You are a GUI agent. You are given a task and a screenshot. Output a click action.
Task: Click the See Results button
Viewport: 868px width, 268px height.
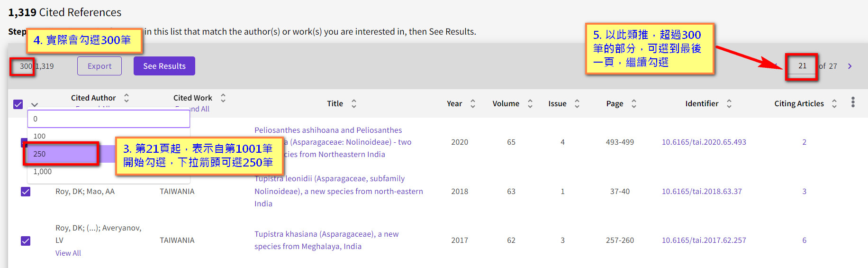click(x=164, y=66)
